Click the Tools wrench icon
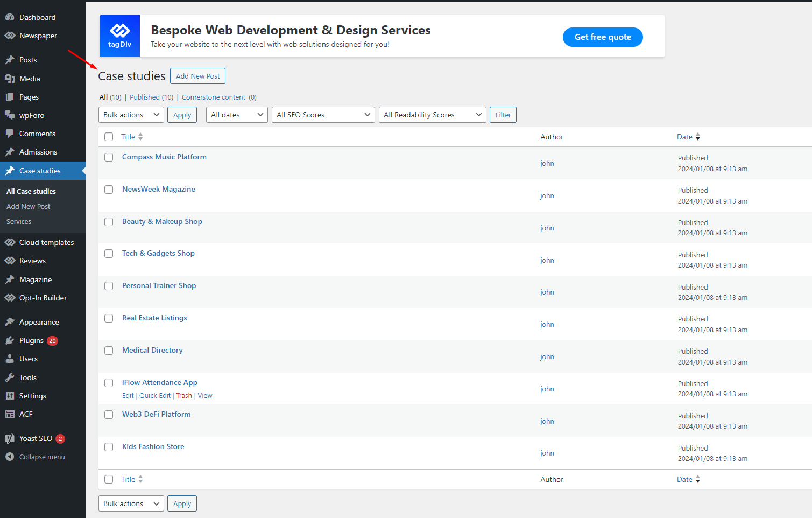This screenshot has width=812, height=518. pos(10,377)
